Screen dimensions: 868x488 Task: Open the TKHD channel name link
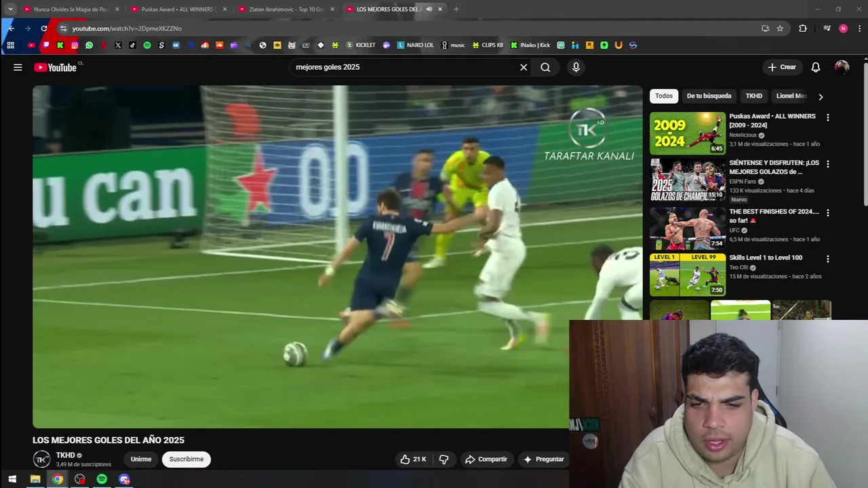tap(65, 455)
